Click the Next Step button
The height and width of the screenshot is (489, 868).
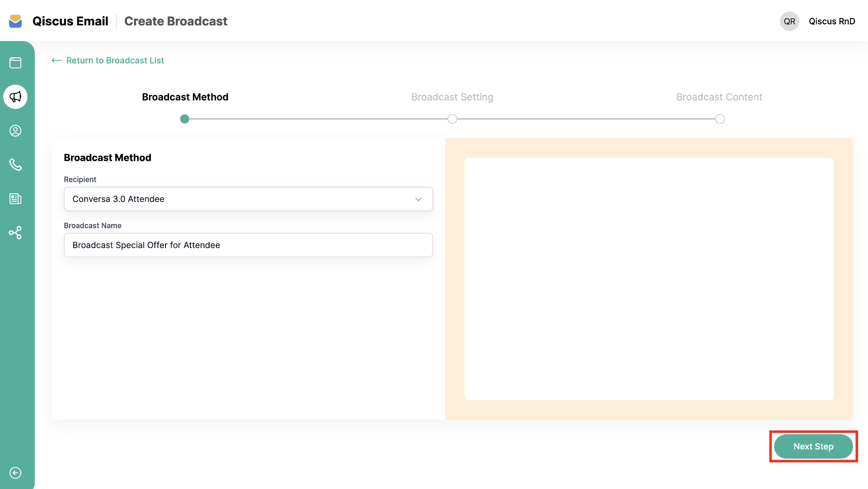[x=813, y=446]
